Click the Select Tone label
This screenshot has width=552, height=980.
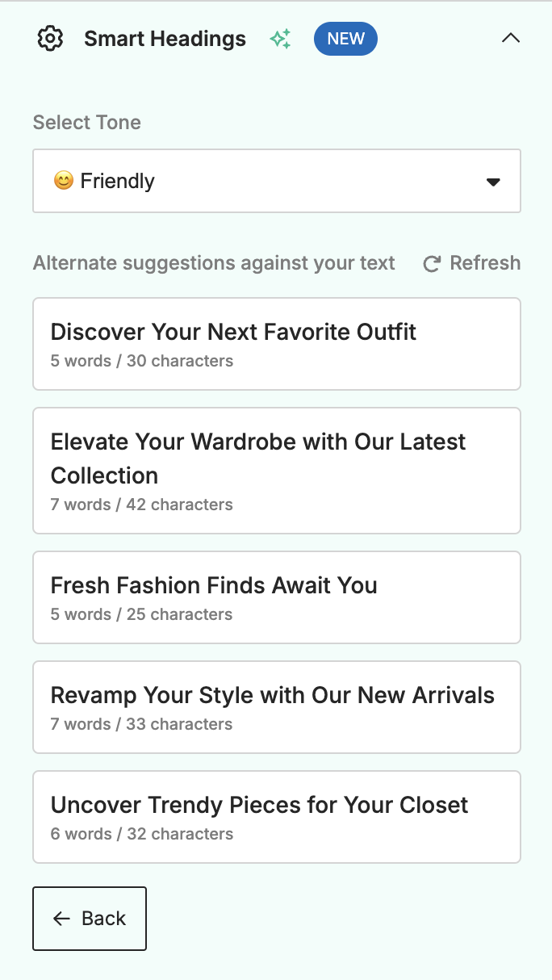pyautogui.click(x=87, y=123)
